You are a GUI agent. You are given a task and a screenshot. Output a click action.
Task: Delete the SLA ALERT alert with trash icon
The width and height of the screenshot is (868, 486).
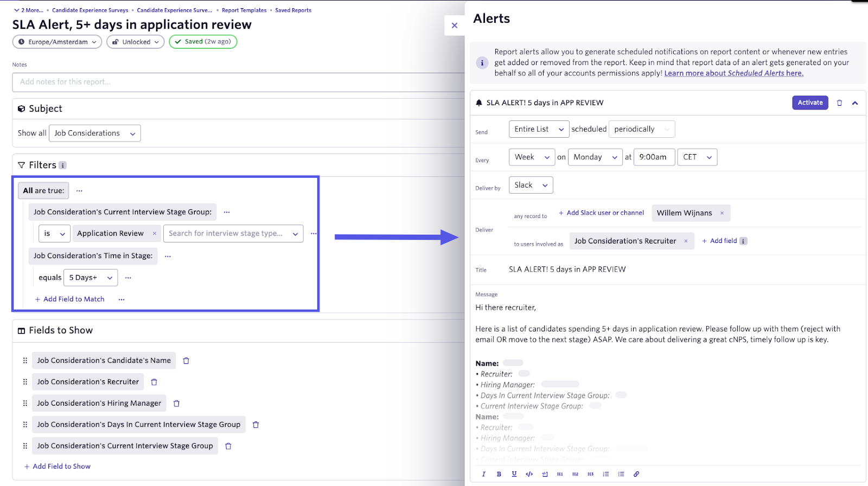[839, 103]
